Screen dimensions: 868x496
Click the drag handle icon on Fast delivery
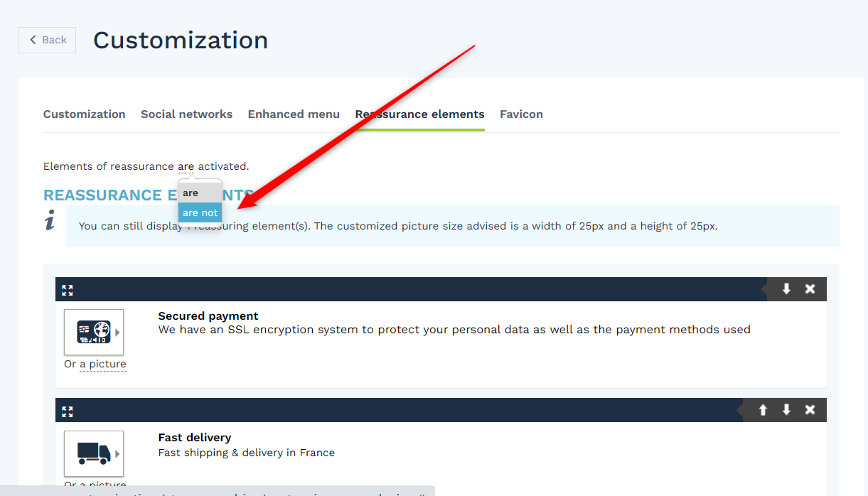tap(68, 411)
